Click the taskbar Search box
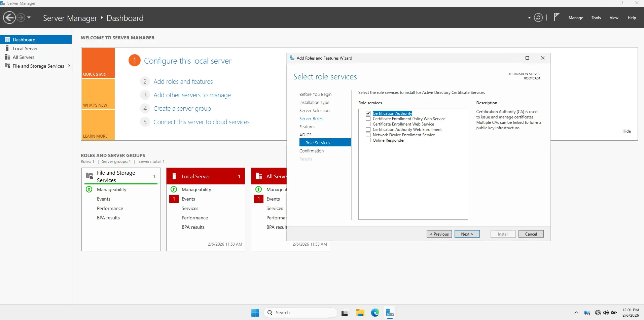 click(x=301, y=313)
